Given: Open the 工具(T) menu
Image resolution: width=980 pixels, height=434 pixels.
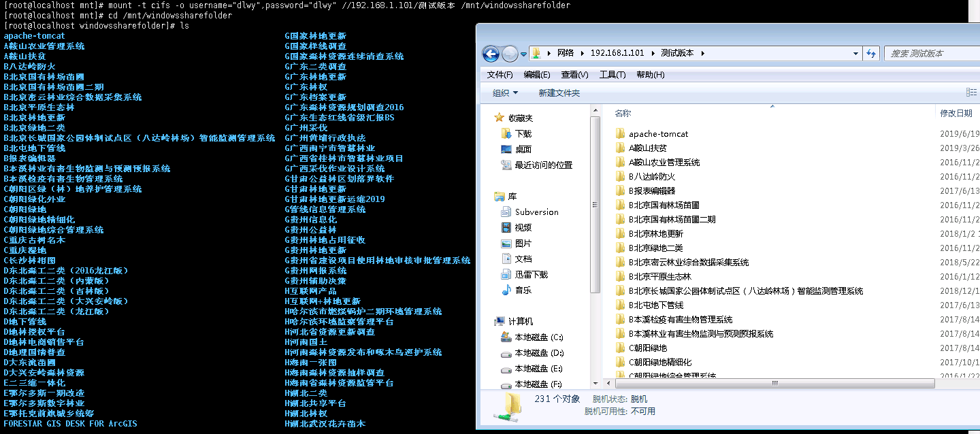Looking at the screenshot, I should pyautogui.click(x=612, y=74).
